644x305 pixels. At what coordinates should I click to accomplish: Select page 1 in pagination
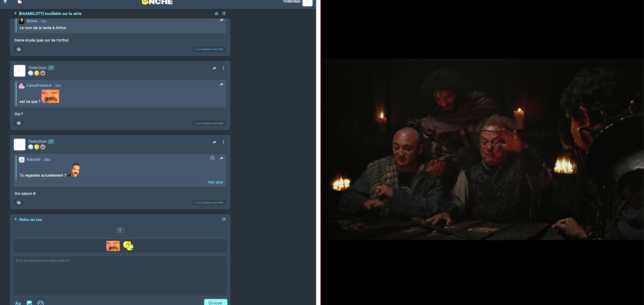coord(120,230)
